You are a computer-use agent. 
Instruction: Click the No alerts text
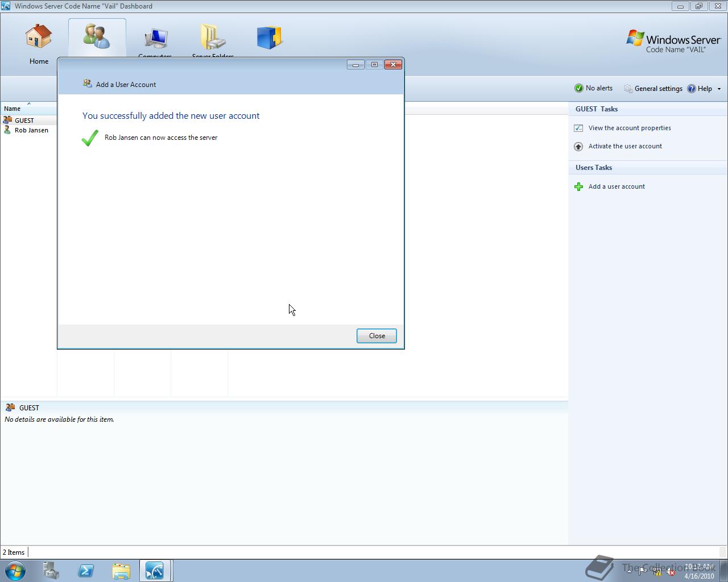click(x=599, y=88)
